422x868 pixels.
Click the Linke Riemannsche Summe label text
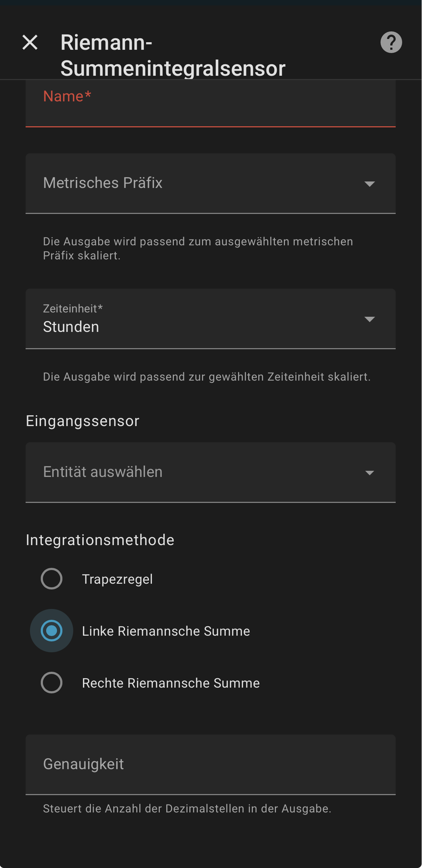166,631
